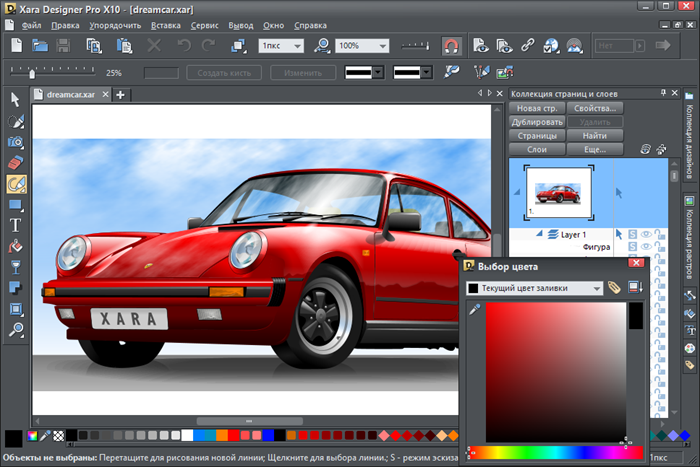Click the Новая стр. button

coord(537,108)
